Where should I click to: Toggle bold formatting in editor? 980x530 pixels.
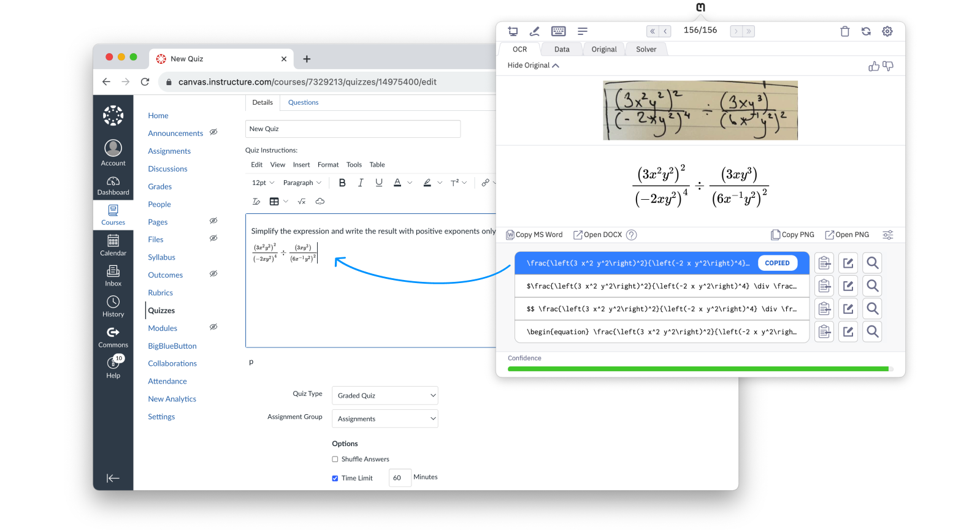pos(342,183)
